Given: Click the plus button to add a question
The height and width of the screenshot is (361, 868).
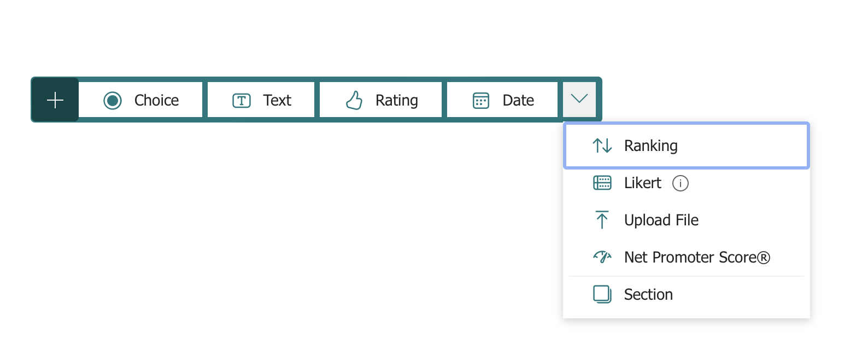Looking at the screenshot, I should [x=55, y=100].
